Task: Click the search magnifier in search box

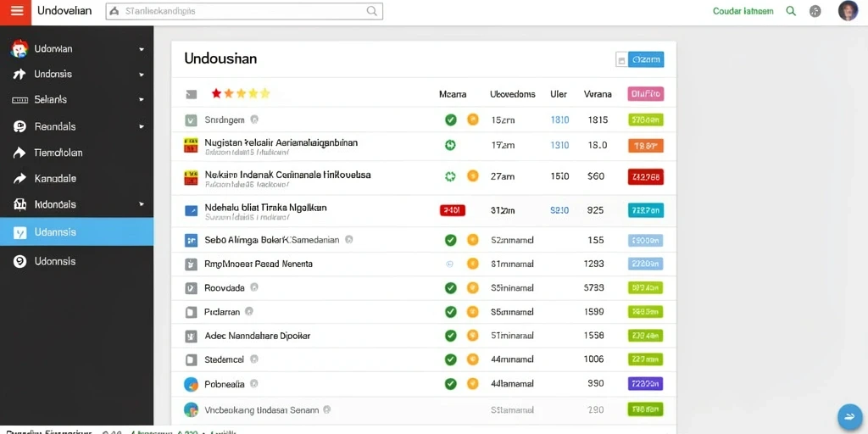Action: (372, 11)
